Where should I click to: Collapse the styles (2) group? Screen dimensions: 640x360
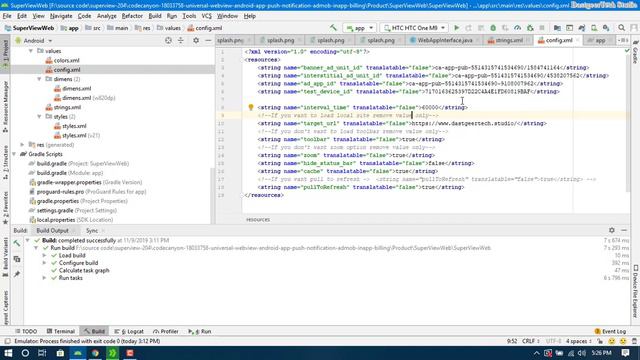pos(39,117)
